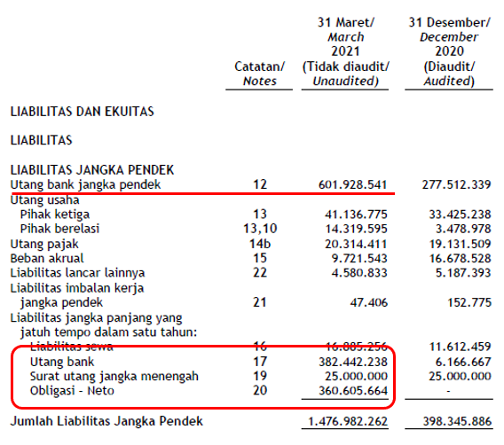Click note reference 13,10
This screenshot has height=445, width=504.
click(260, 229)
